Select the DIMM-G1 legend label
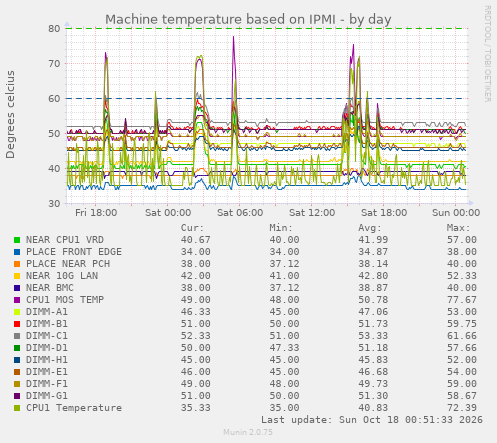 (x=47, y=396)
